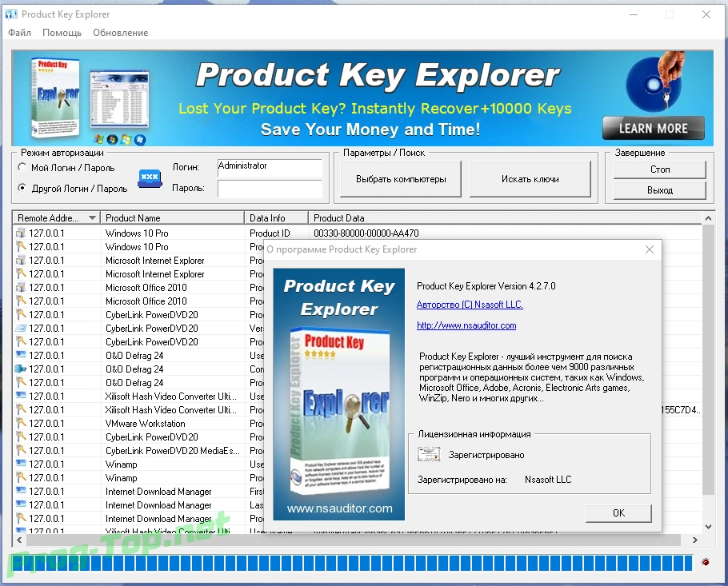
Task: Open the http://www.nsauditor.com link
Action: coord(466,325)
